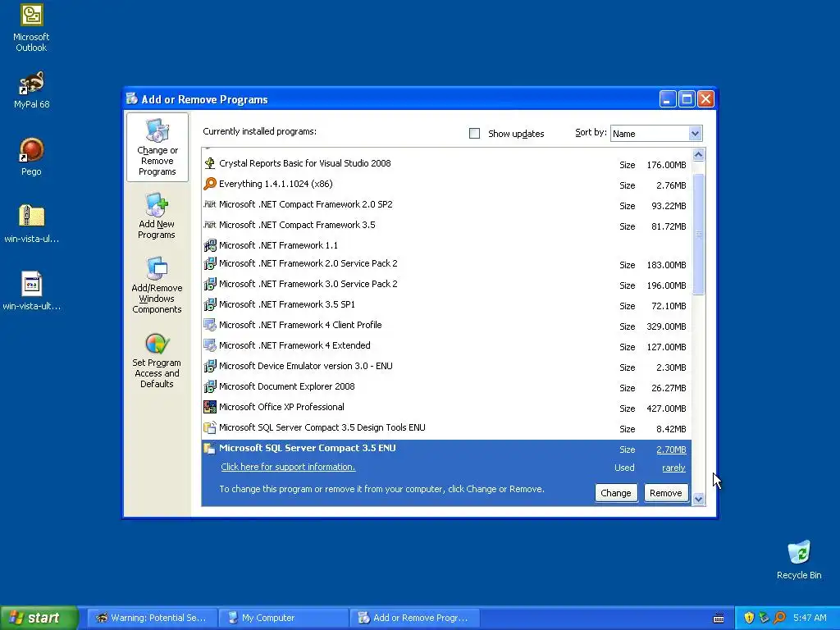Select Microsoft .NET Framework 4 Extended

click(x=445, y=346)
